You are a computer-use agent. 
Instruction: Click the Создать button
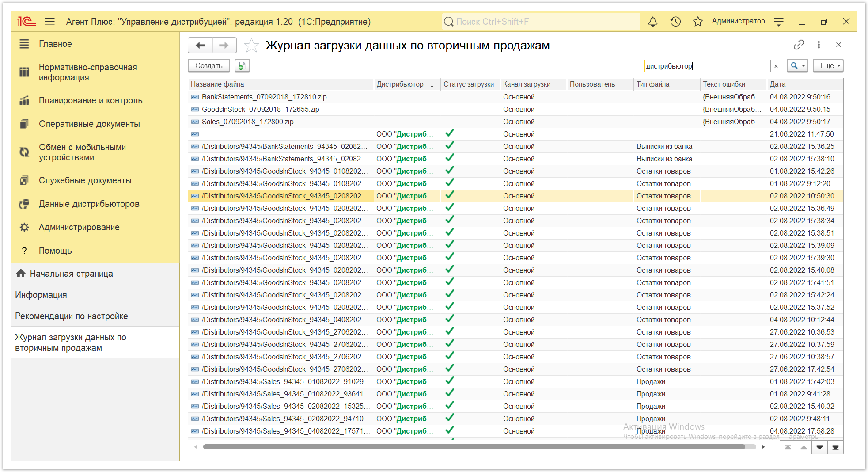[209, 65]
